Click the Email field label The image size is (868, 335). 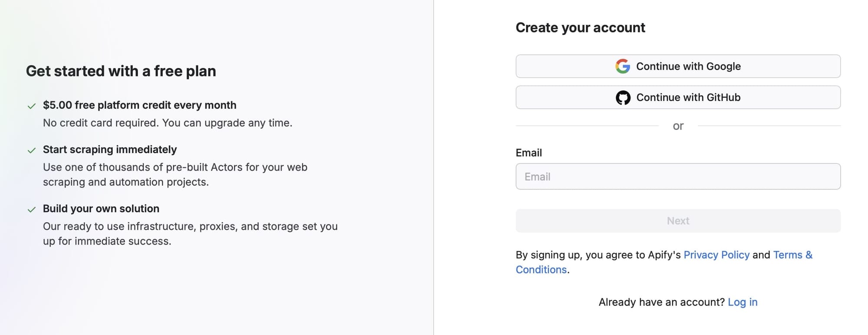(528, 153)
